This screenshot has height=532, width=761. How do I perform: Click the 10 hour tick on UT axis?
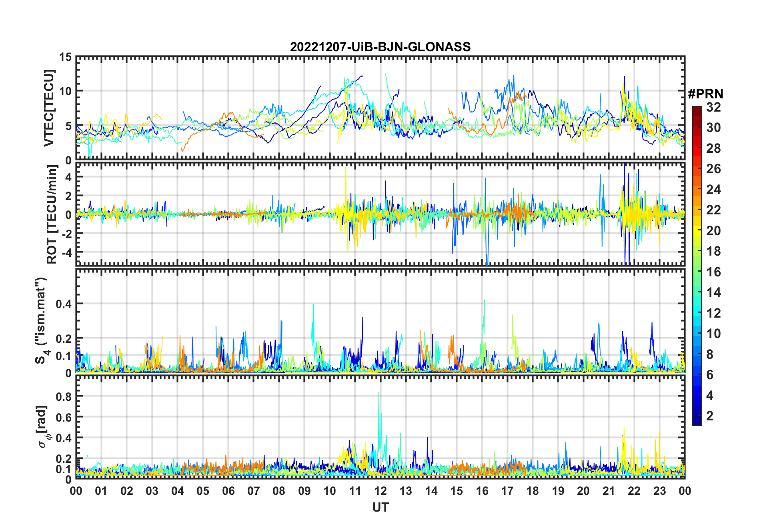tap(330, 491)
